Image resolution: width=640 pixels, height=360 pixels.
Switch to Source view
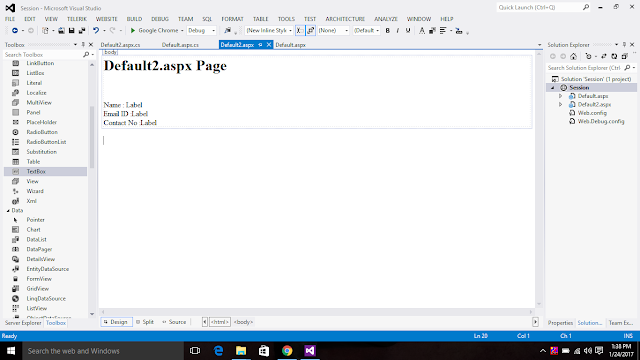174,322
